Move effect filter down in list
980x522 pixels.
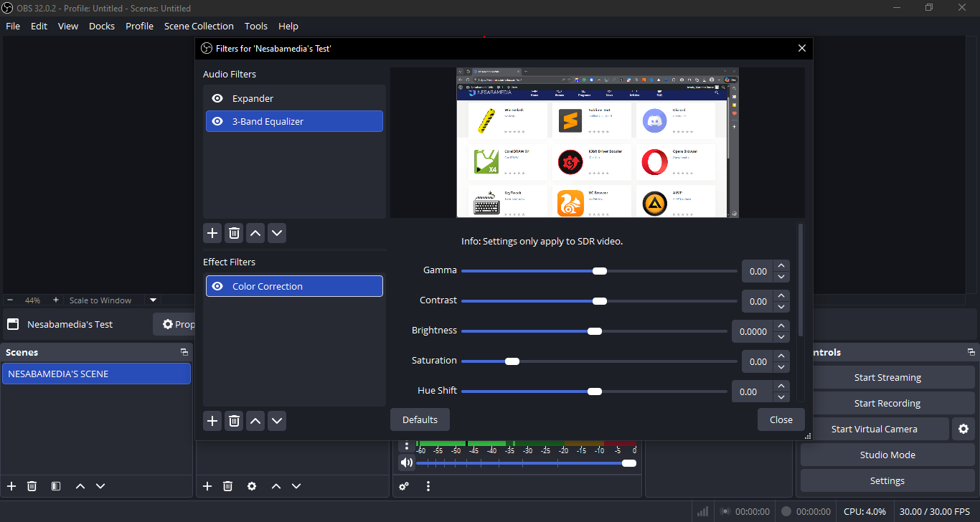point(277,421)
